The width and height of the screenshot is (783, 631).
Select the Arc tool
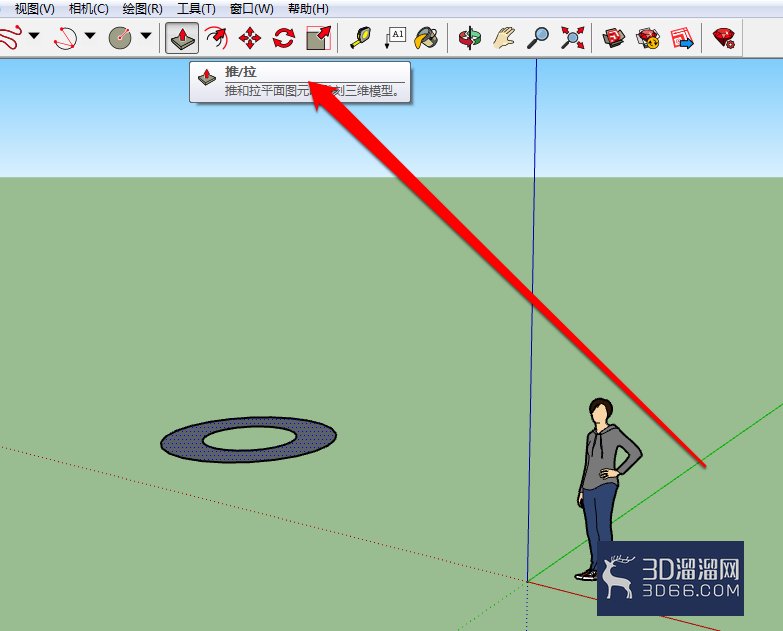point(65,38)
